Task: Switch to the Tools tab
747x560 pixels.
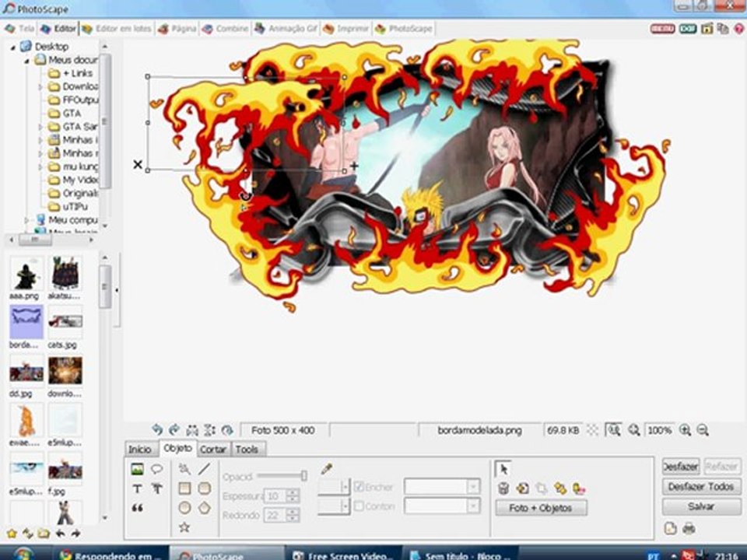Action: point(247,450)
